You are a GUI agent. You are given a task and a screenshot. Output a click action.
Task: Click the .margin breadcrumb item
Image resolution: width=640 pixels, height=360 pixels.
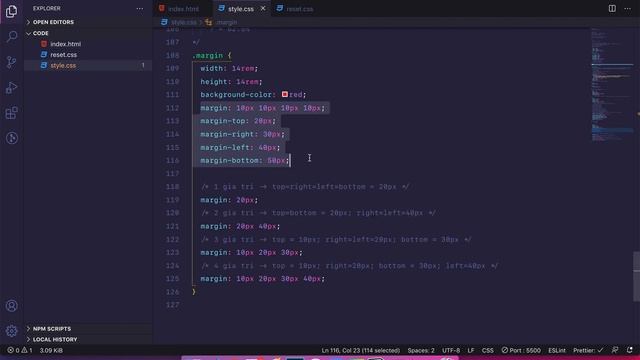pyautogui.click(x=227, y=22)
